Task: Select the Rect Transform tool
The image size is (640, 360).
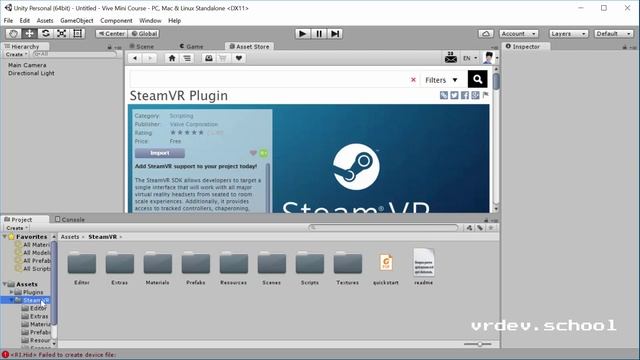Action: [77, 33]
